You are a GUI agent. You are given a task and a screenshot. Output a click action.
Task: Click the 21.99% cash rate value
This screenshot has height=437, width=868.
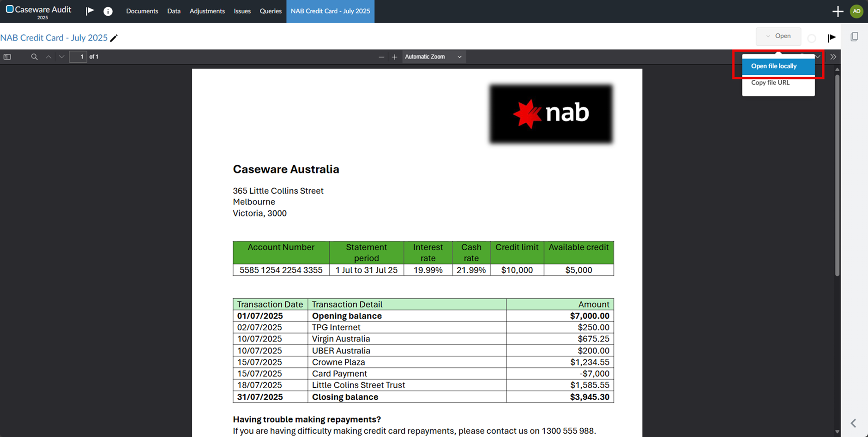471,270
